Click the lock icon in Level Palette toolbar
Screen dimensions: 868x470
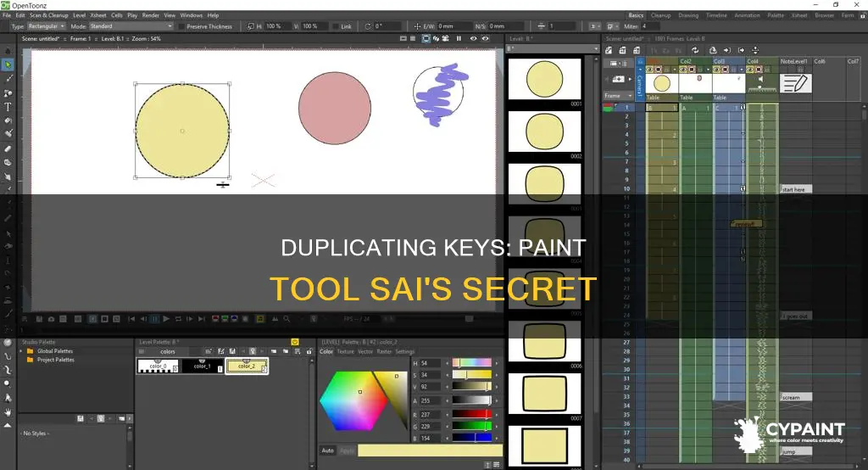tap(309, 351)
